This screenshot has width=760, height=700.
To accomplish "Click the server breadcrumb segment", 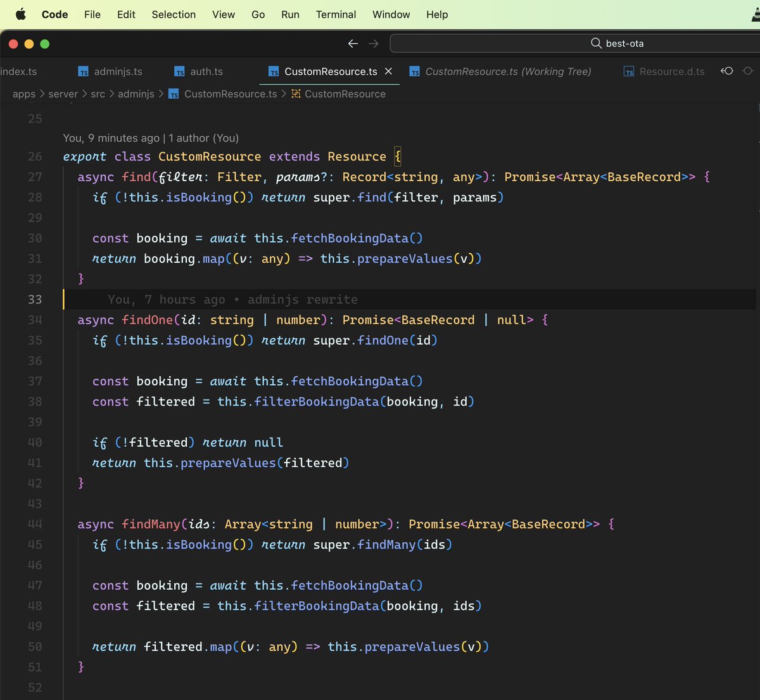I will 63,94.
